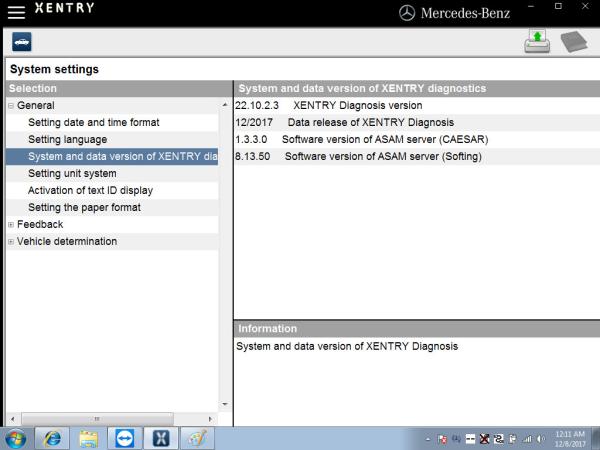The width and height of the screenshot is (600, 450).
Task: Click the General tree label
Action: (x=36, y=106)
